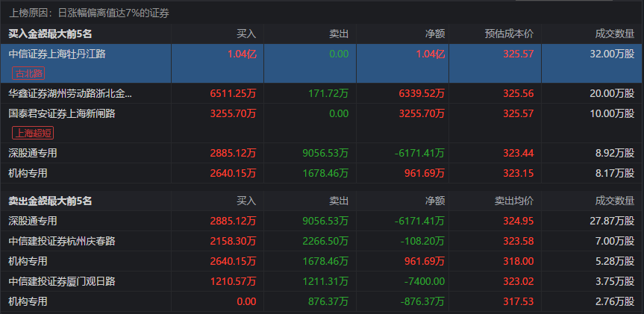Screen dimensions: 644x314
Task: Select last 机构专用 row selling 876.37万
Action: coord(322,301)
